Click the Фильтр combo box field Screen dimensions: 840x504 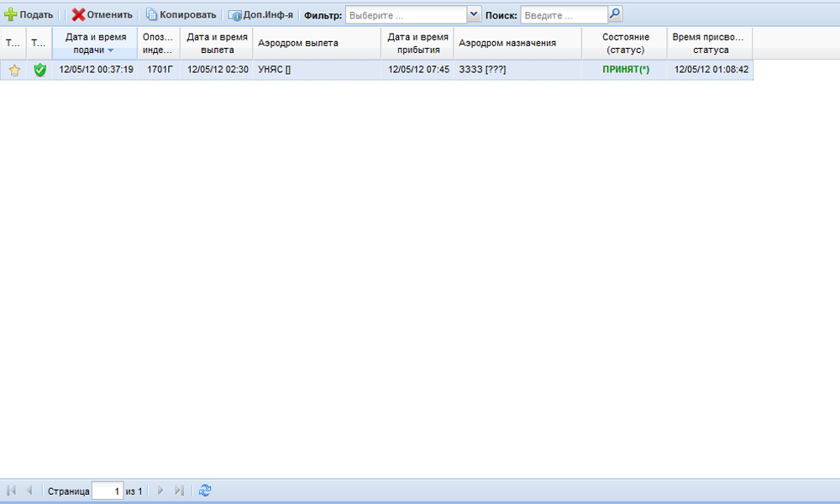click(x=405, y=14)
